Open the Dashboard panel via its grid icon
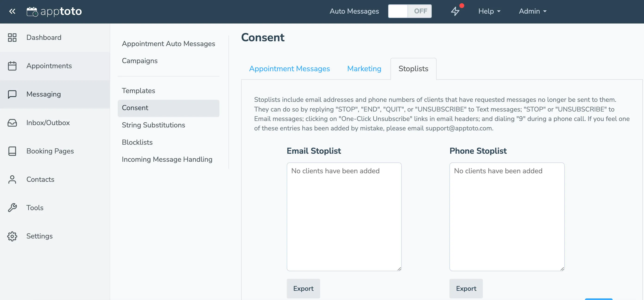 tap(12, 37)
